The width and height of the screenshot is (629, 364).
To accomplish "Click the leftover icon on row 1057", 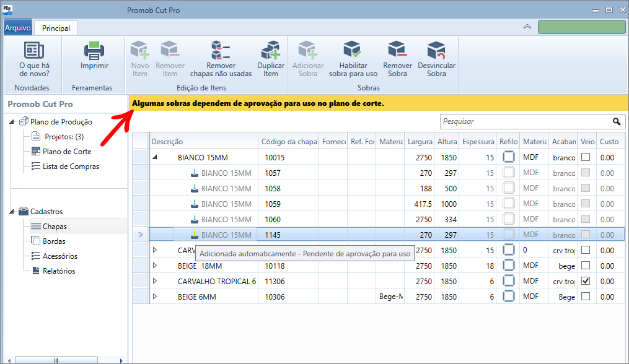I will pyautogui.click(x=194, y=173).
